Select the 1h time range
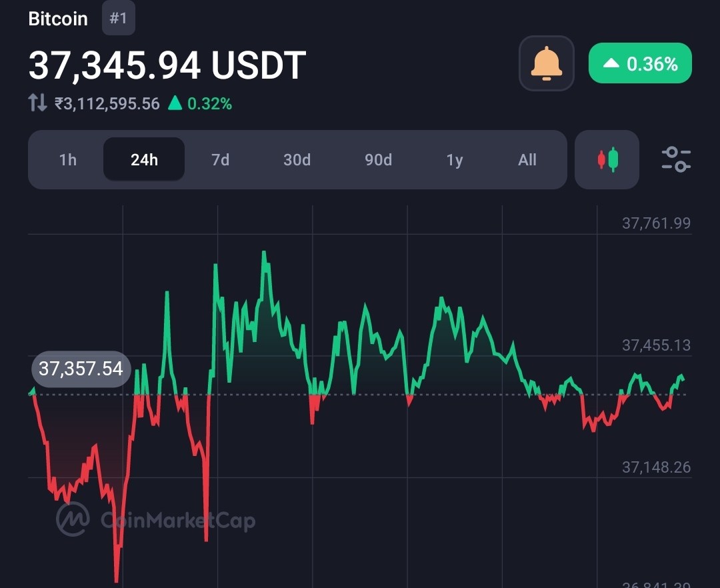 67,160
